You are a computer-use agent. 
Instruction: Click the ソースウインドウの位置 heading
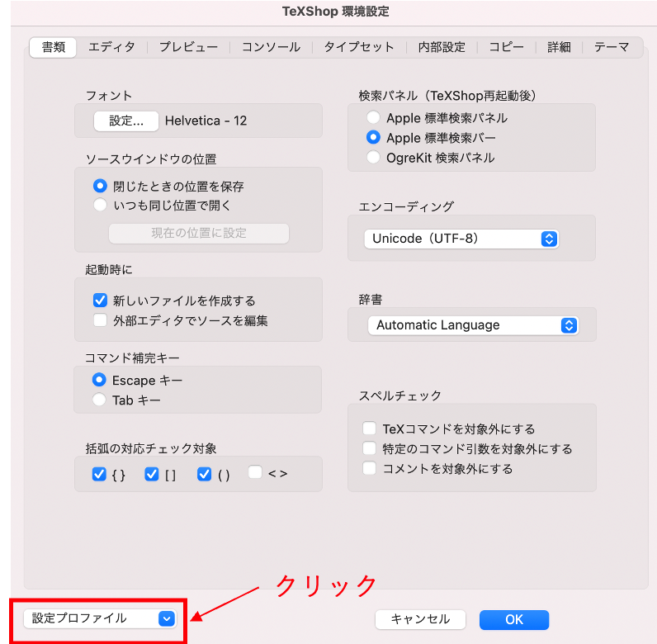[x=151, y=159]
